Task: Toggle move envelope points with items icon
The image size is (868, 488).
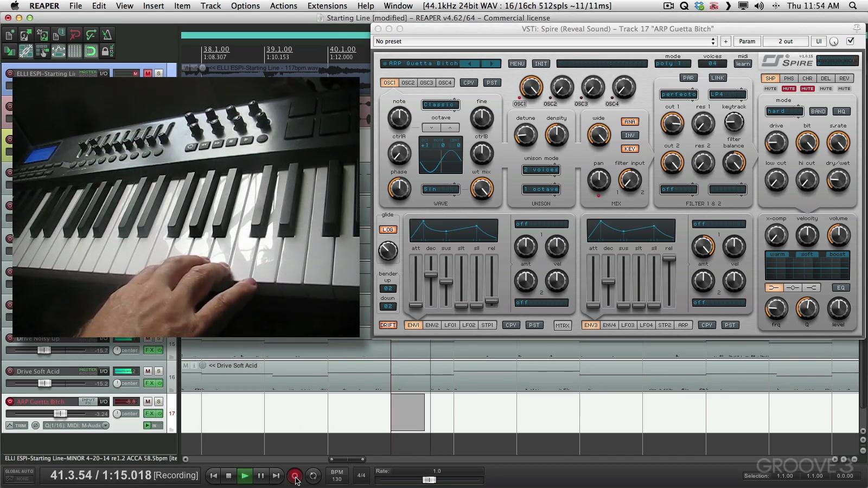Action: click(x=59, y=52)
